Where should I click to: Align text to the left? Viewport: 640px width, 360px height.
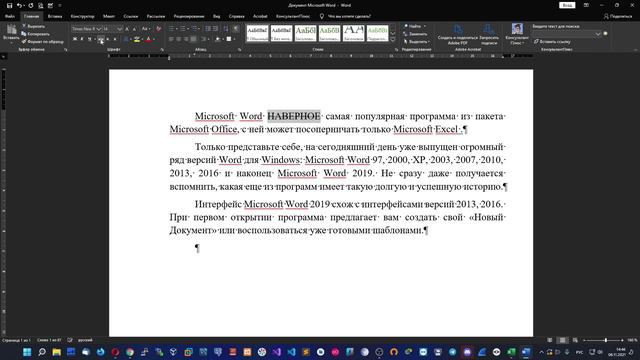(171, 39)
